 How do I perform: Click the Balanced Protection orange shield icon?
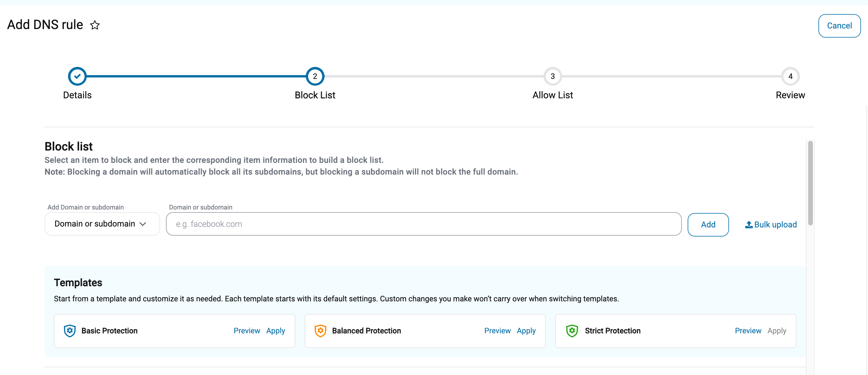(x=321, y=331)
